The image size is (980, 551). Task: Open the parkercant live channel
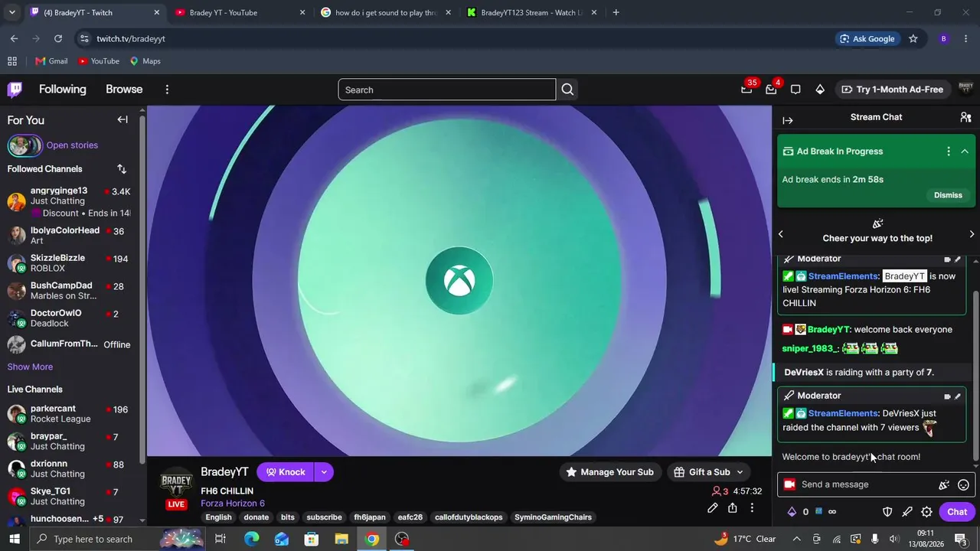[x=69, y=414]
